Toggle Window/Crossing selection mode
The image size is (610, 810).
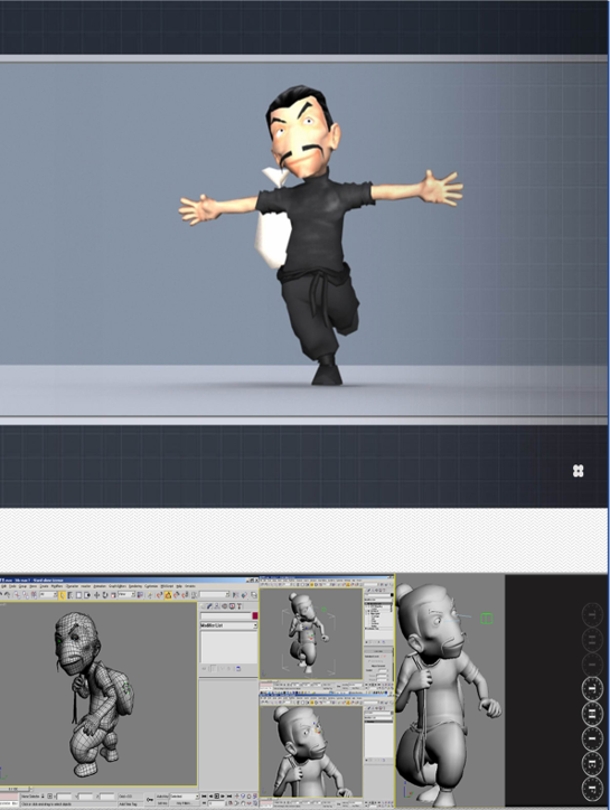pos(87,595)
